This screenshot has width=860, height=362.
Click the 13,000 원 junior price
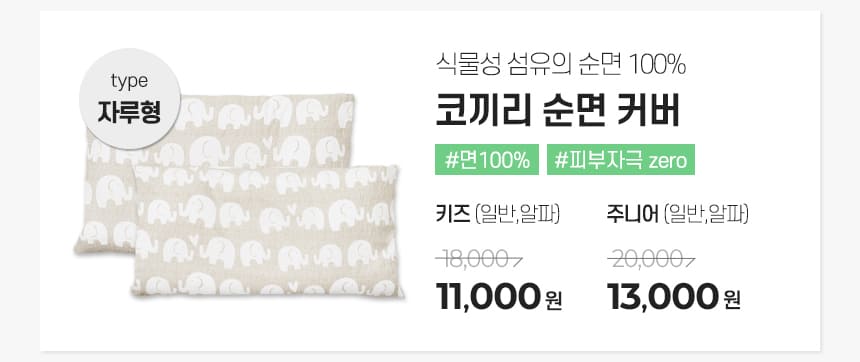coord(674,297)
